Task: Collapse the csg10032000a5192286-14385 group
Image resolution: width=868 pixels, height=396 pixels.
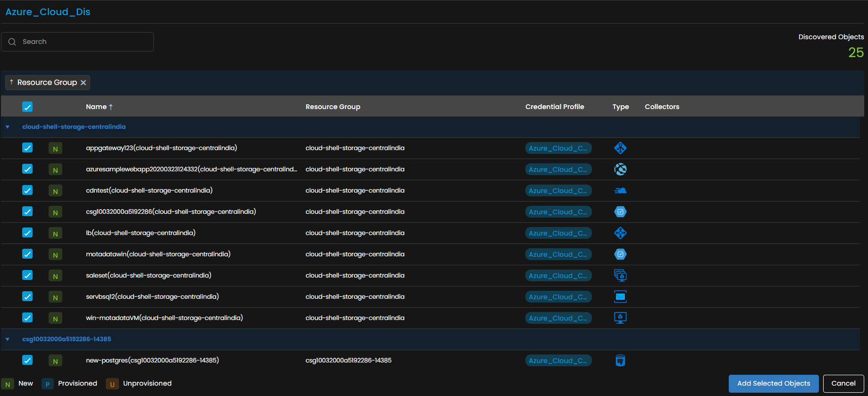Action: click(x=8, y=339)
